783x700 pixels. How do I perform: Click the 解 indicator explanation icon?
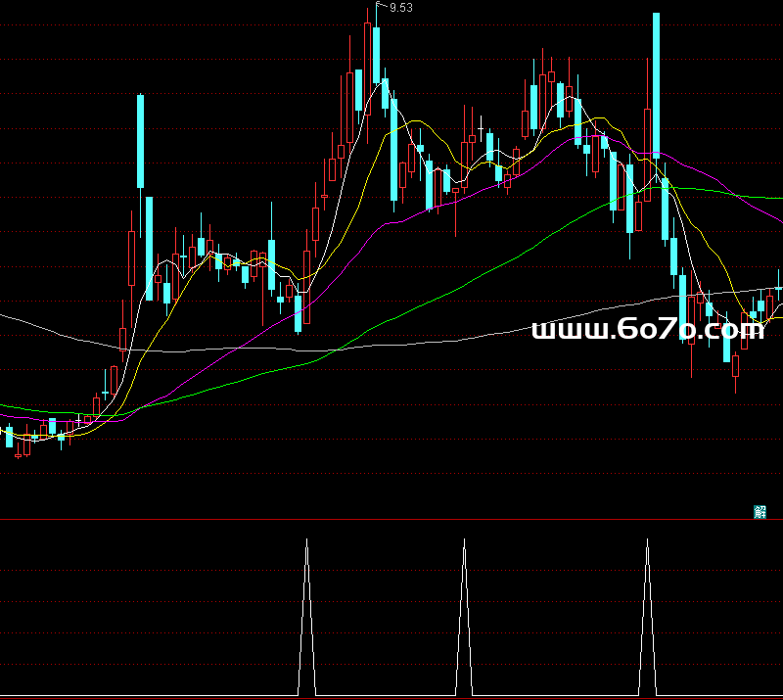[x=760, y=512]
